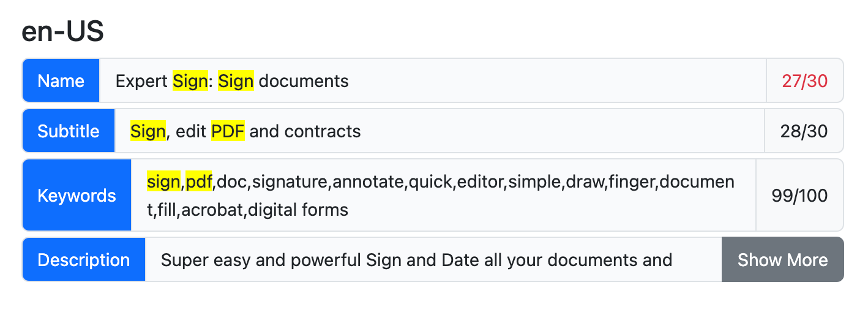Screen dimensions: 868x309
Task: Click the blue Subtitle label
Action: (69, 131)
